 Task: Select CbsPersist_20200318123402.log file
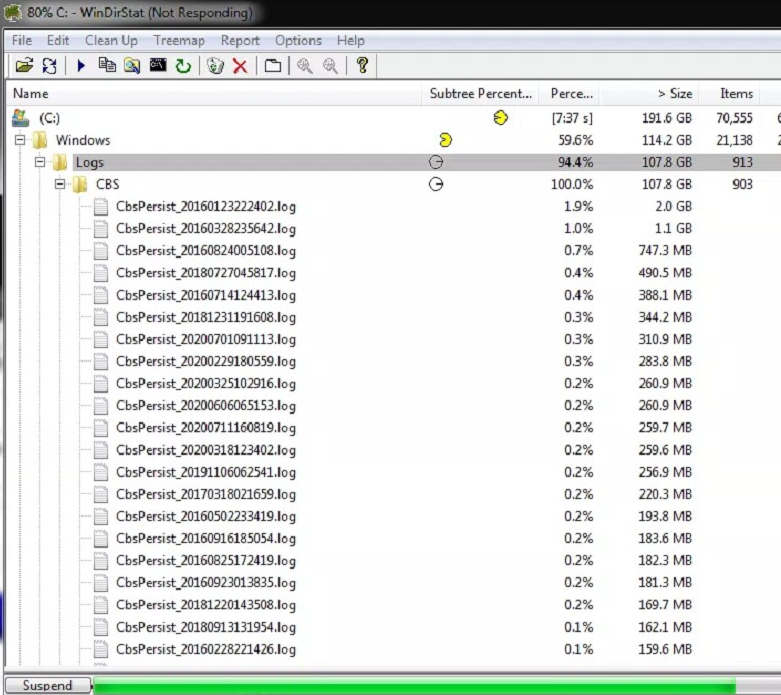click(x=206, y=450)
